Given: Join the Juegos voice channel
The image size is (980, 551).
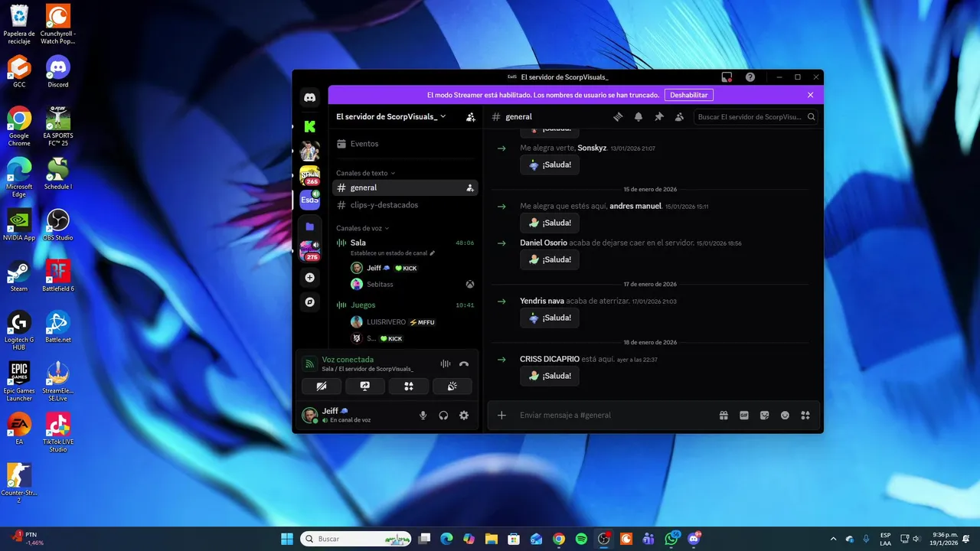Looking at the screenshot, I should [x=405, y=305].
